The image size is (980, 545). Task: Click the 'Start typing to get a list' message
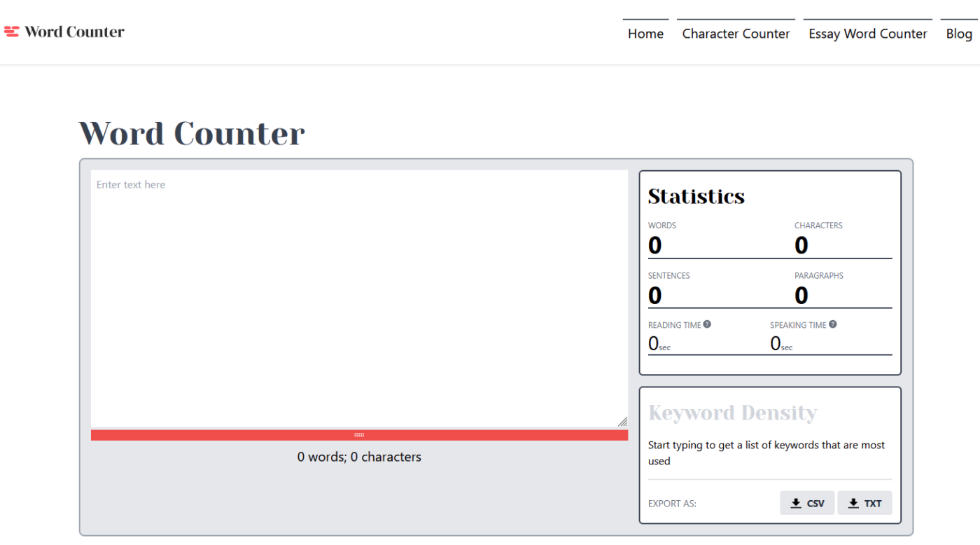766,453
